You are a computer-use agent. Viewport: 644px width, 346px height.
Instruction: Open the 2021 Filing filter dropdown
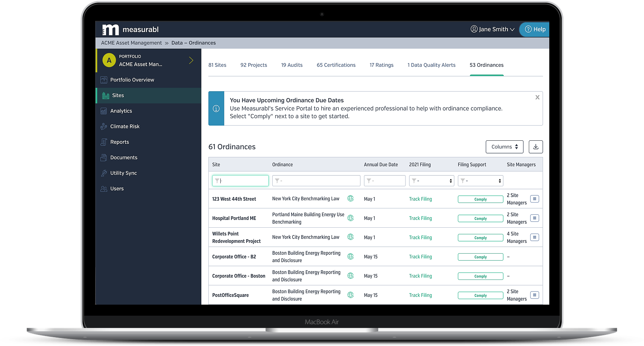point(431,181)
